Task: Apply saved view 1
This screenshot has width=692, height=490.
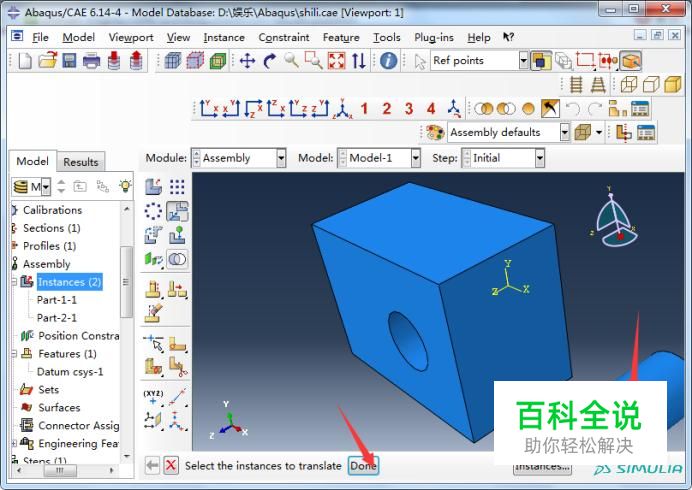Action: pos(364,109)
